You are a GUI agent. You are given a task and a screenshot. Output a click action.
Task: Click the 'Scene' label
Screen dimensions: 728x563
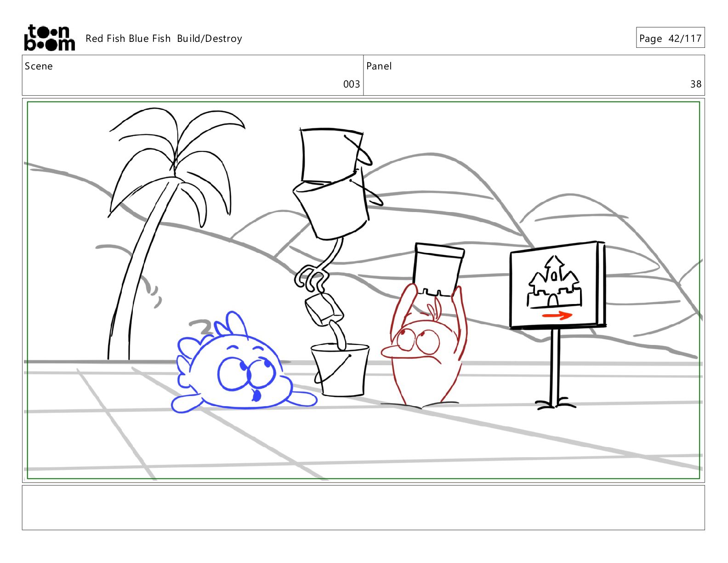[39, 66]
